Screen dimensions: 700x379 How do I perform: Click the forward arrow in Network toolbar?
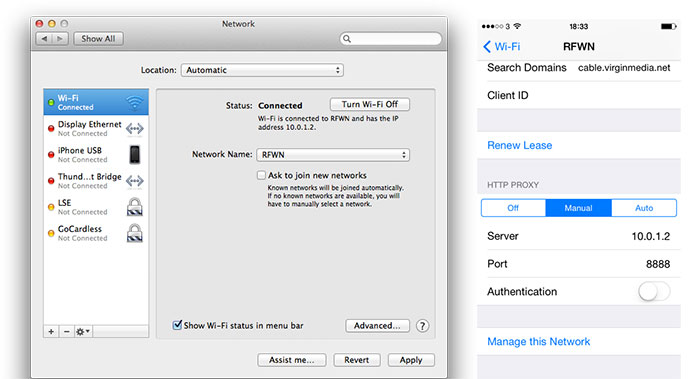coord(60,39)
